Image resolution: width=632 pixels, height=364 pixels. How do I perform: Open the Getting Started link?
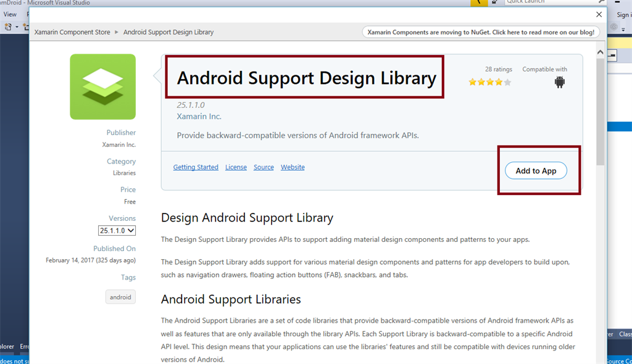click(x=196, y=167)
